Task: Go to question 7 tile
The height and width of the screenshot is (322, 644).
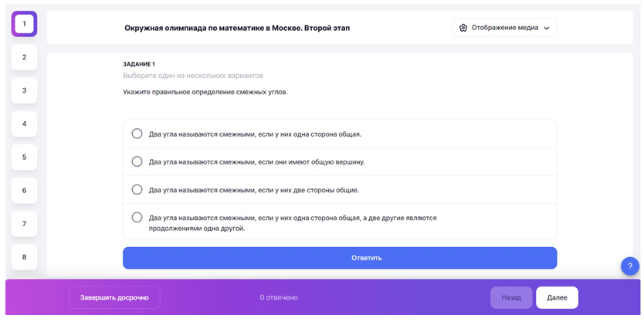Action: click(24, 223)
